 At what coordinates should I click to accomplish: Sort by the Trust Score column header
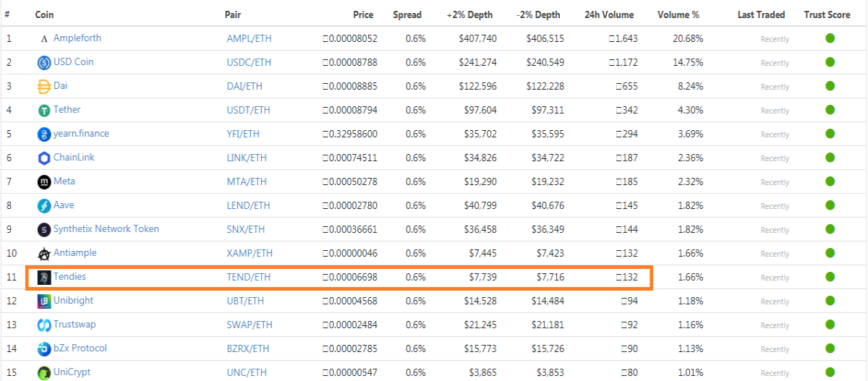coord(827,14)
